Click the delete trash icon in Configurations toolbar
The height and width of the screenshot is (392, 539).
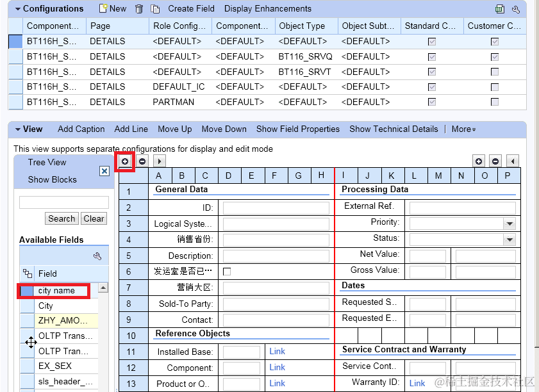[139, 9]
